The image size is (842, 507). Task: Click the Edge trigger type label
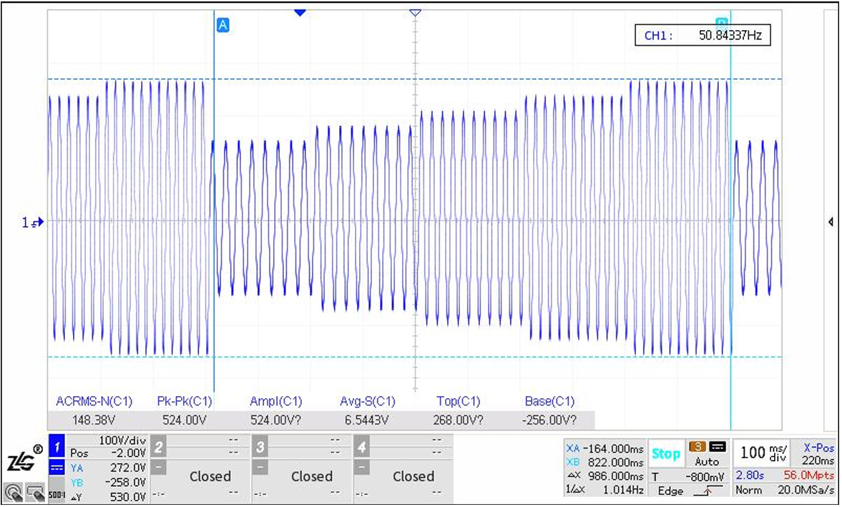coord(670,491)
